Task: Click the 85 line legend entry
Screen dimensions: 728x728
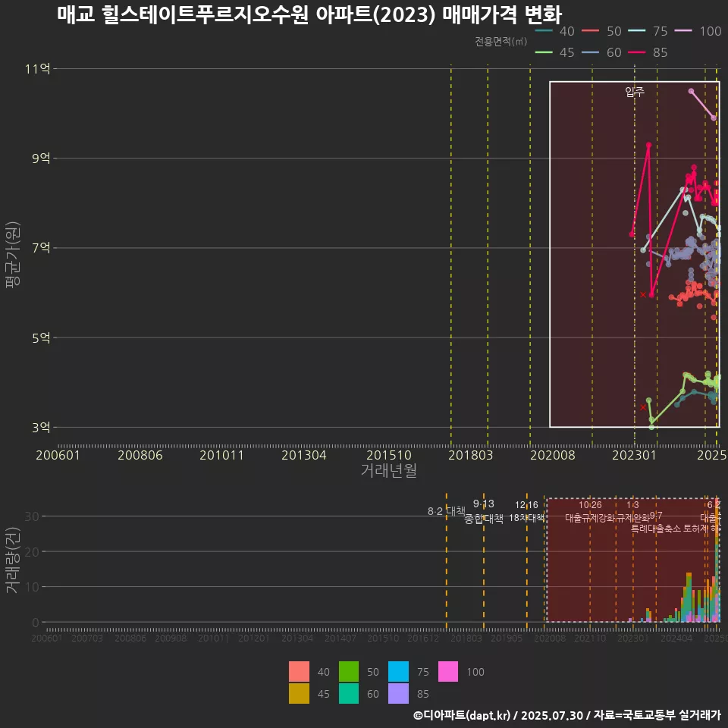Action: tap(648, 52)
